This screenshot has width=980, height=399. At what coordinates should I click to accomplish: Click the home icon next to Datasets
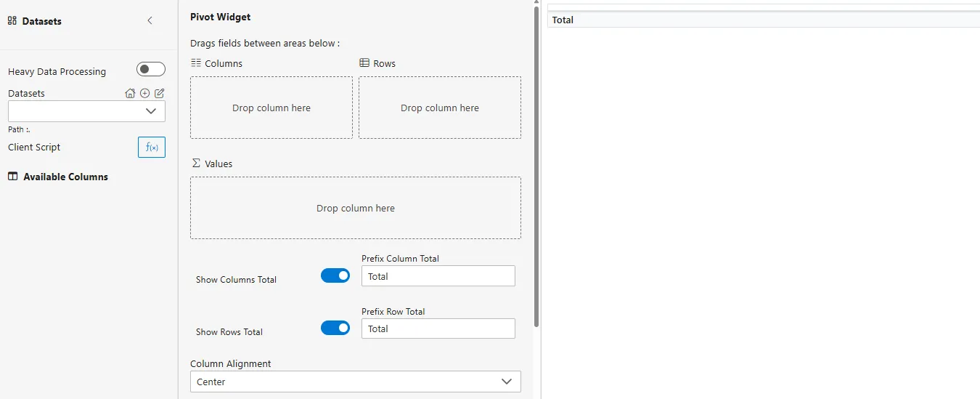[130, 93]
